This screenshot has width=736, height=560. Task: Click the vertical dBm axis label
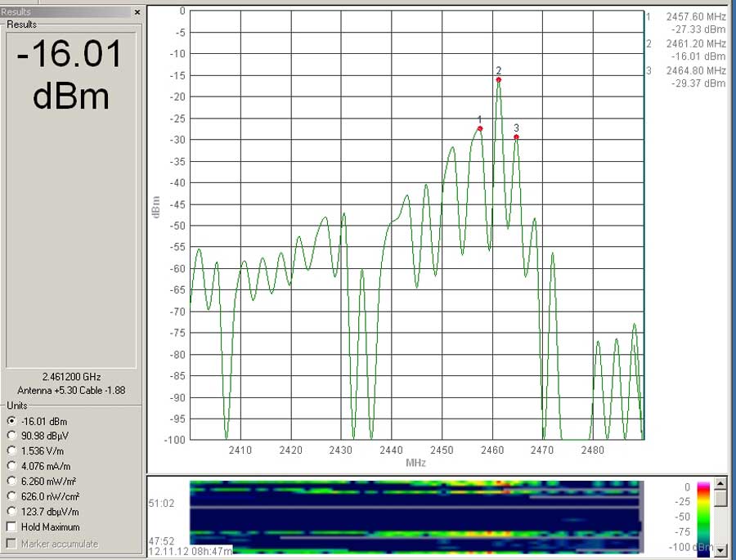pos(156,207)
